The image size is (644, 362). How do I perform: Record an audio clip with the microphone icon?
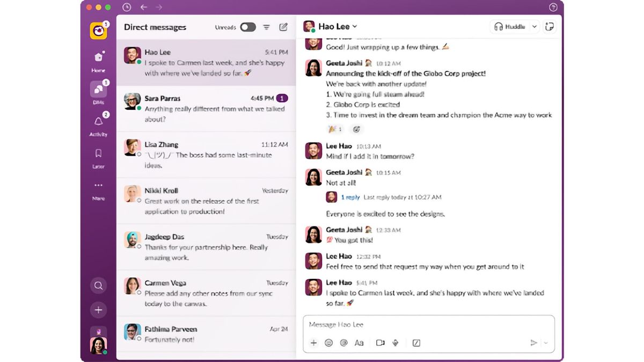[395, 342]
